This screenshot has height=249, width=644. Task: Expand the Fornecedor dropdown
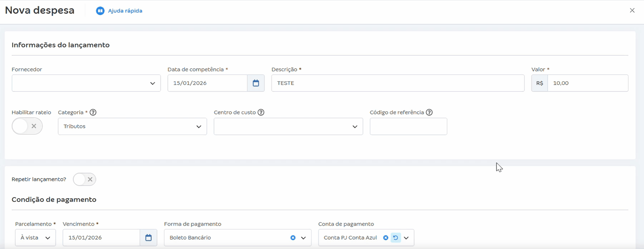[153, 83]
